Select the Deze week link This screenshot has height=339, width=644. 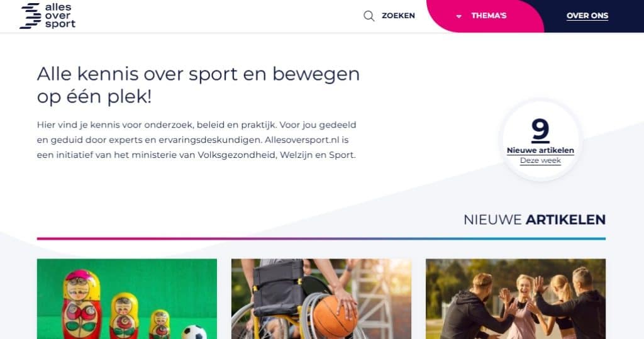[540, 160]
